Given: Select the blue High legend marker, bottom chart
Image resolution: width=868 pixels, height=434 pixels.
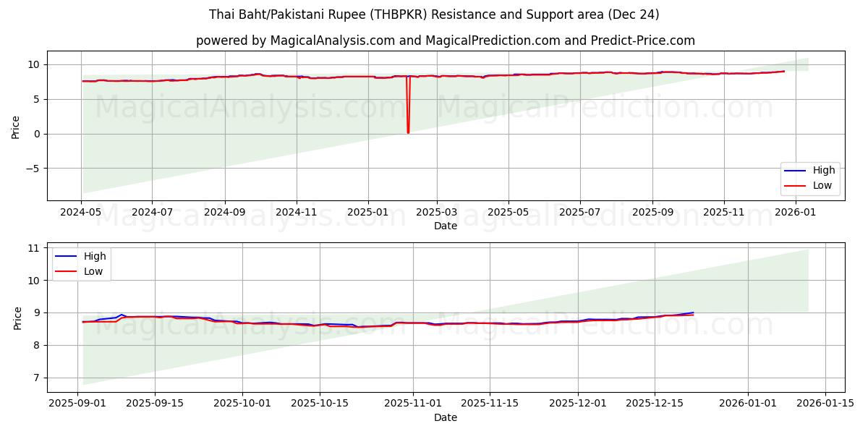Looking at the screenshot, I should click(x=67, y=255).
